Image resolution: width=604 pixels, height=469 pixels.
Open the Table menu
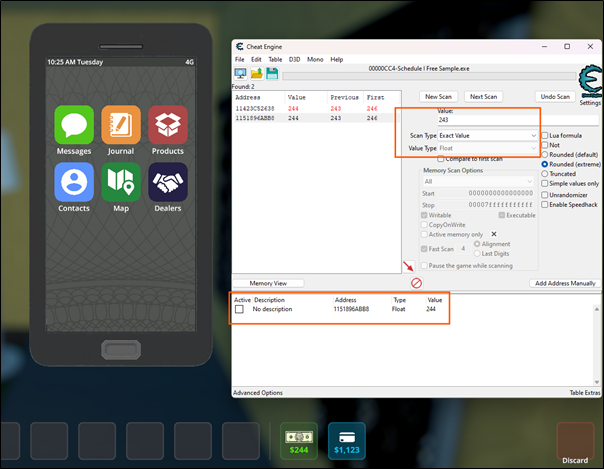click(274, 60)
